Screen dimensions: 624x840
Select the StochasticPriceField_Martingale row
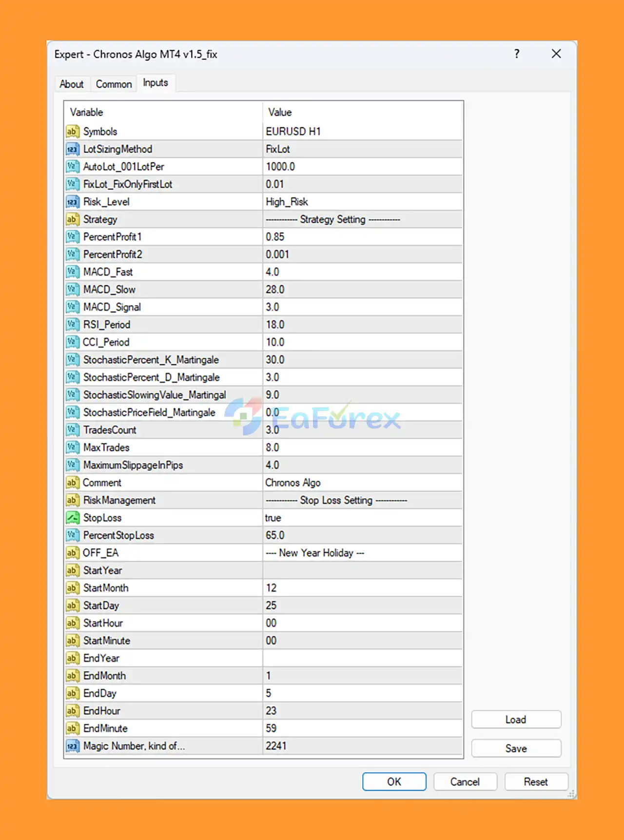point(263,412)
